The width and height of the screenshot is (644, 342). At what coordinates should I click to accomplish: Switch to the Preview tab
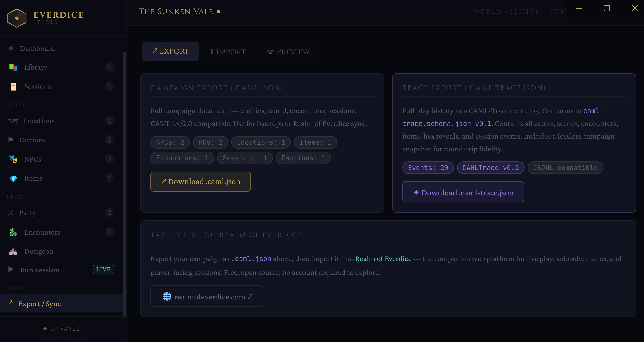tap(288, 52)
